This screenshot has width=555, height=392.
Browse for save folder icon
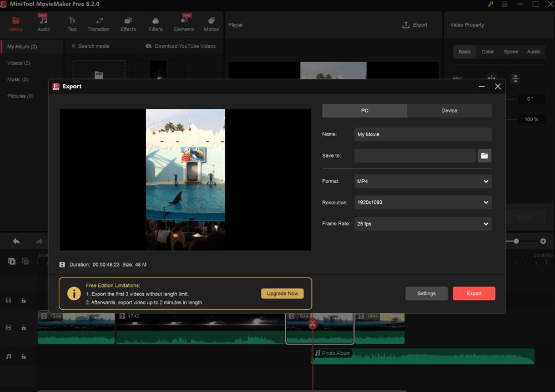pyautogui.click(x=484, y=155)
